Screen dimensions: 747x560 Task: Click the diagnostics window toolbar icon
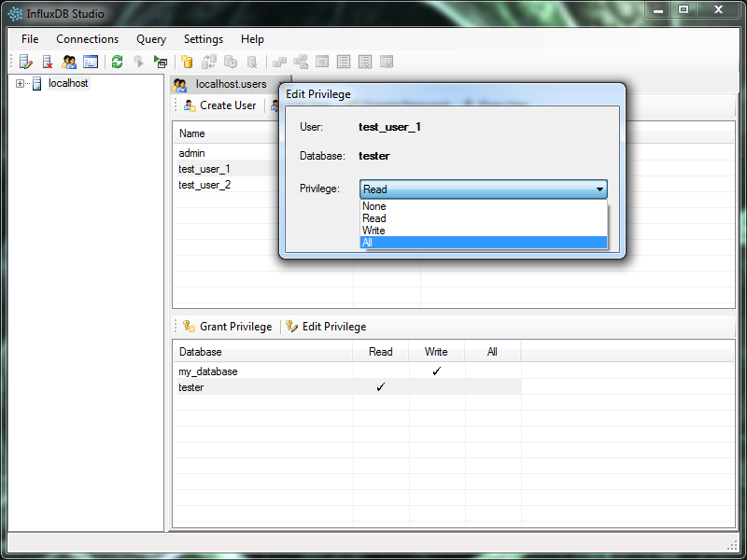click(91, 62)
